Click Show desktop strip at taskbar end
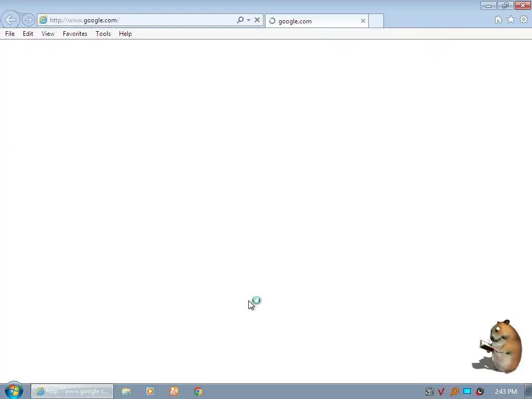 528,392
